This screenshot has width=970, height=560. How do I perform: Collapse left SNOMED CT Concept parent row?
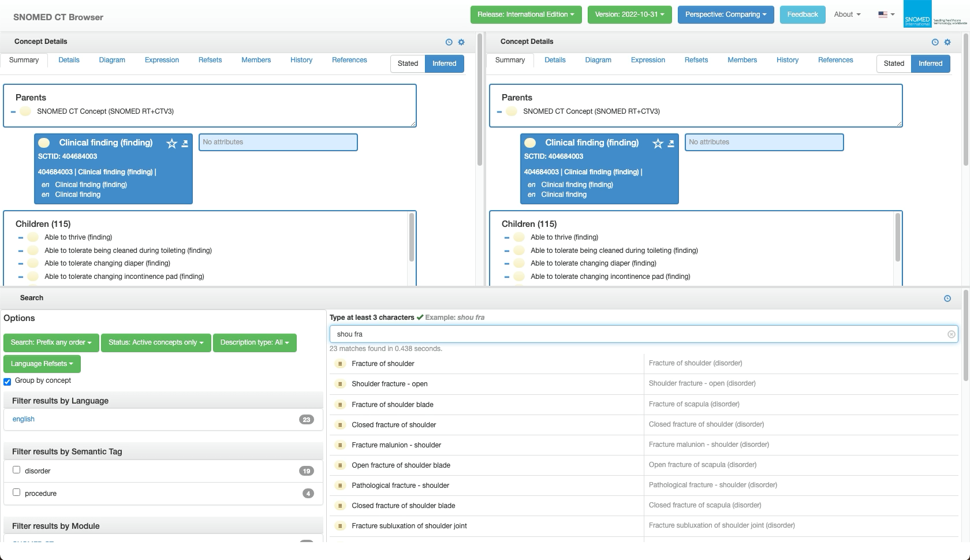click(x=13, y=112)
